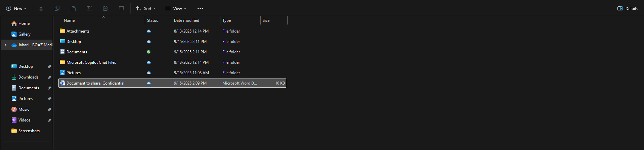The width and height of the screenshot is (644, 150).
Task: Click the Name column header
Action: pos(69,20)
